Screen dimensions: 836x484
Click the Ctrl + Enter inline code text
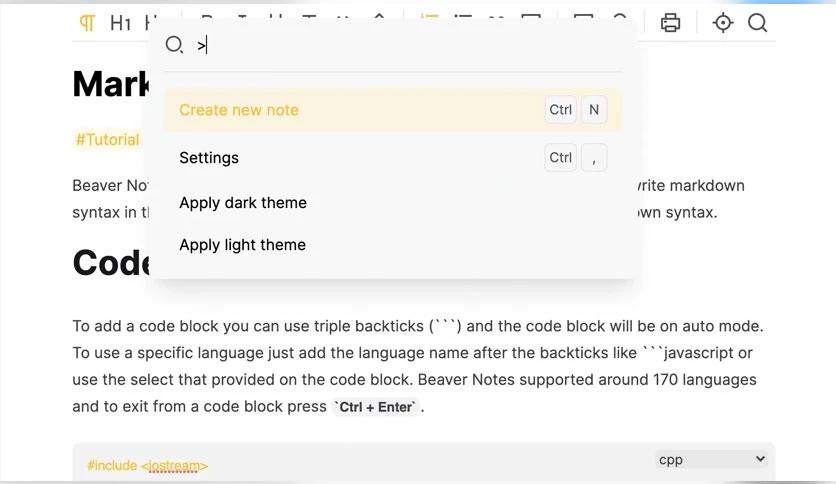(376, 407)
